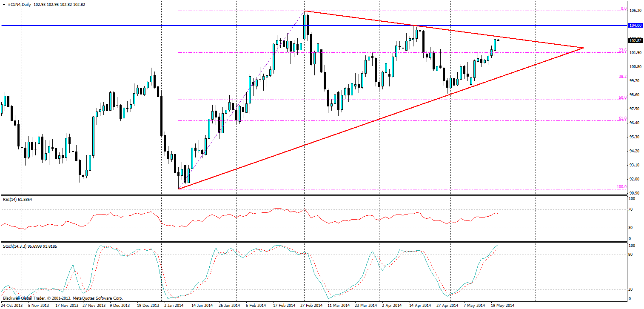
Task: Click the 105.20 price axis value
Action: (635, 11)
